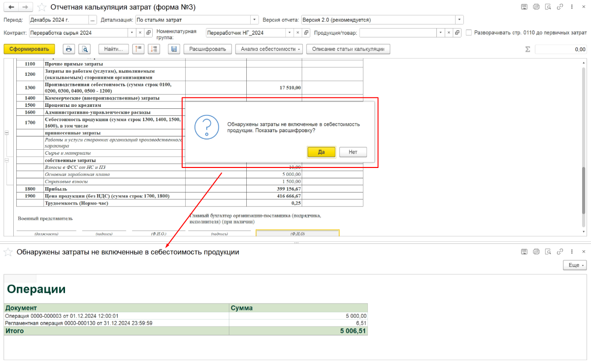Open print preview in the report toolbar
The width and height of the screenshot is (591, 364).
85,49
